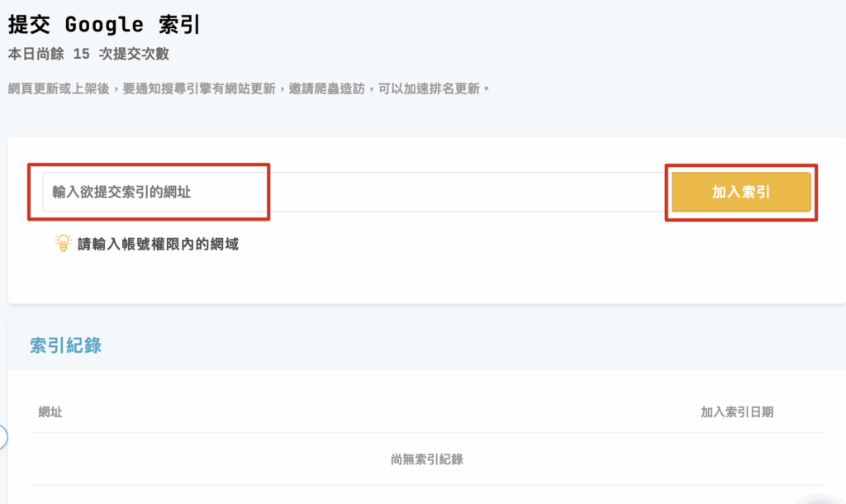This screenshot has height=504, width=846.
Task: Click the yellow lightbulb hint icon
Action: tap(63, 243)
